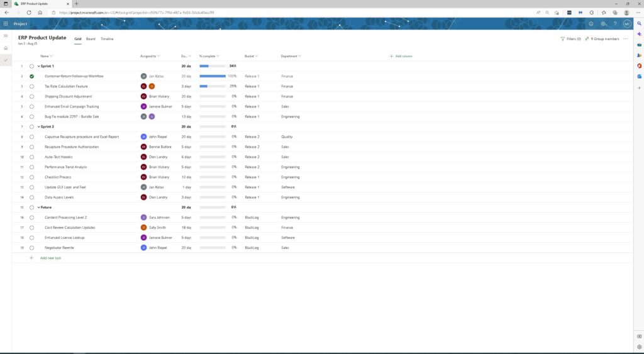This screenshot has height=354, width=644.
Task: Switch to the Board view tab
Action: (x=91, y=39)
